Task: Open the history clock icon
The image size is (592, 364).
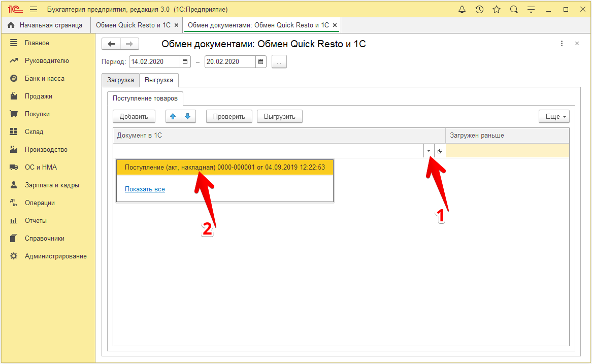Action: pos(479,10)
